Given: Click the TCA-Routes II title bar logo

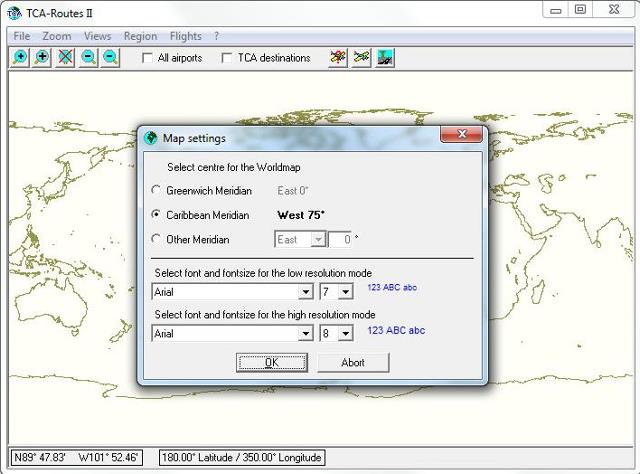Looking at the screenshot, I should click(14, 13).
